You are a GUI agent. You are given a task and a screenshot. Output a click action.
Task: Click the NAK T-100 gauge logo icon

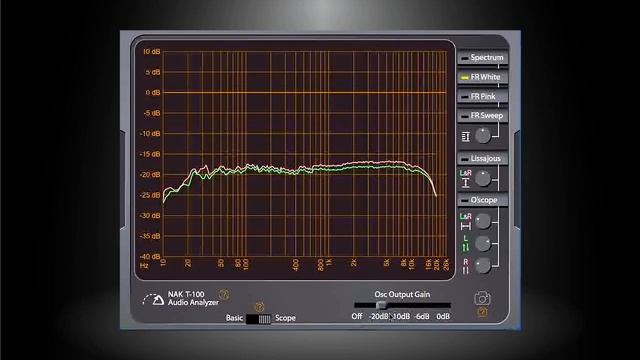(153, 300)
